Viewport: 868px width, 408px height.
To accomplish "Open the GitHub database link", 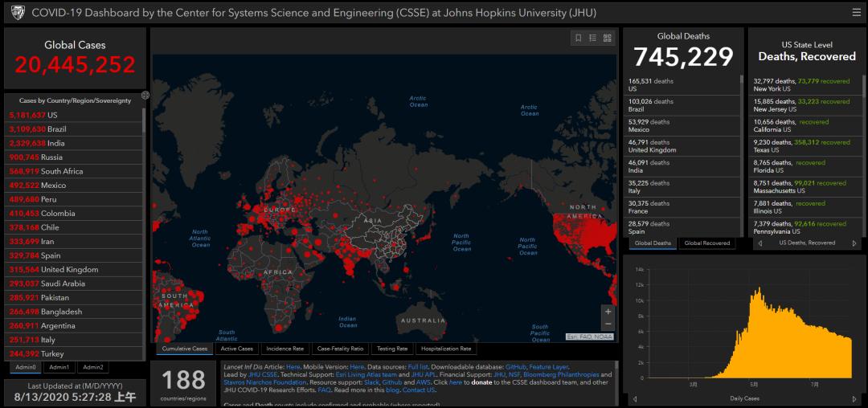I will (515, 366).
